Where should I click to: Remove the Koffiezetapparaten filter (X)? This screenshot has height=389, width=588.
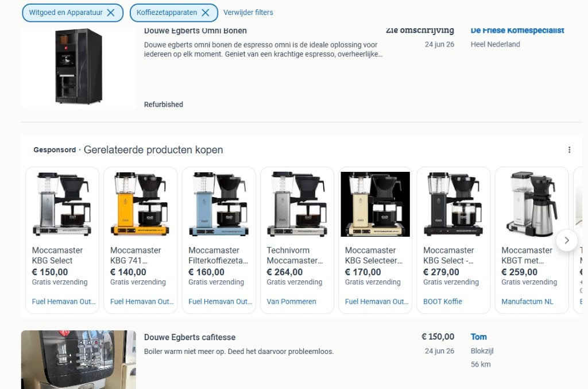pyautogui.click(x=206, y=13)
